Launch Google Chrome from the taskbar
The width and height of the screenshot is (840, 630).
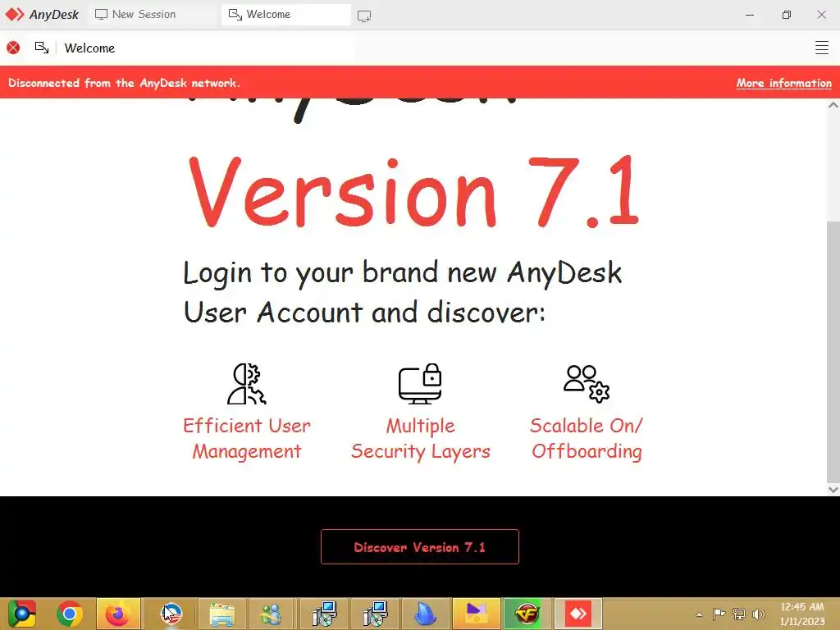70,614
